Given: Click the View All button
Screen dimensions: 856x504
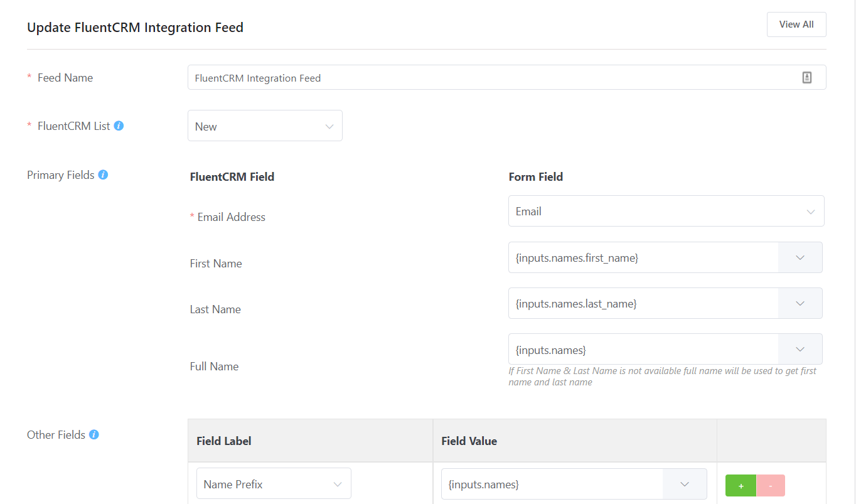Looking at the screenshot, I should 796,24.
